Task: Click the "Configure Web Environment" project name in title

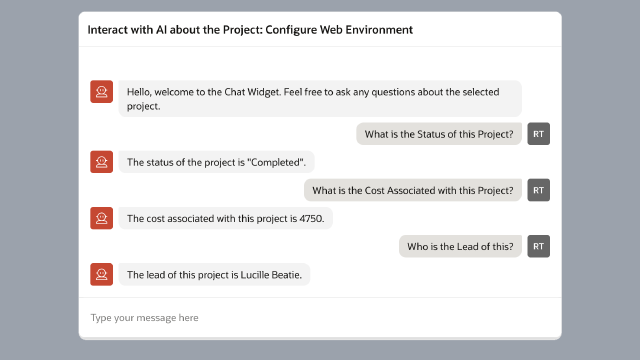Action: pyautogui.click(x=339, y=30)
